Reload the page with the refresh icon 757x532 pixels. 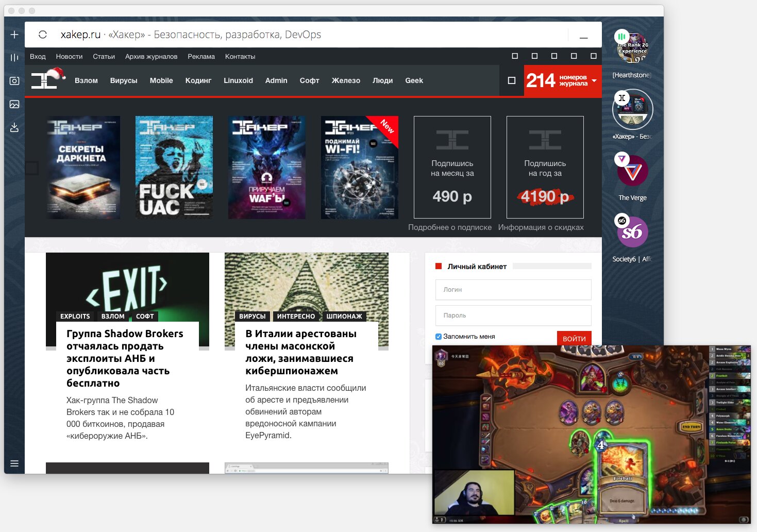43,35
